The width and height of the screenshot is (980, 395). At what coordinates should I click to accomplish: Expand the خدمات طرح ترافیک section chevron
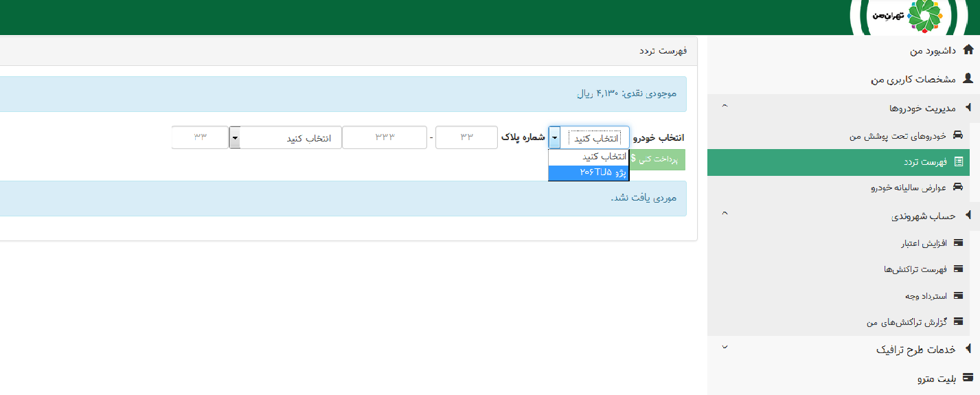coord(725,348)
